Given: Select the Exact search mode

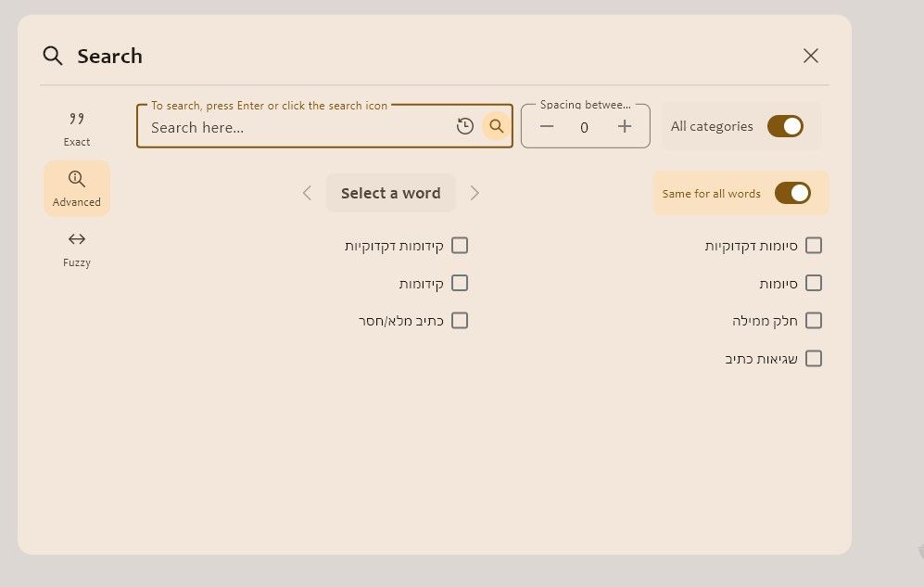Looking at the screenshot, I should click(77, 129).
